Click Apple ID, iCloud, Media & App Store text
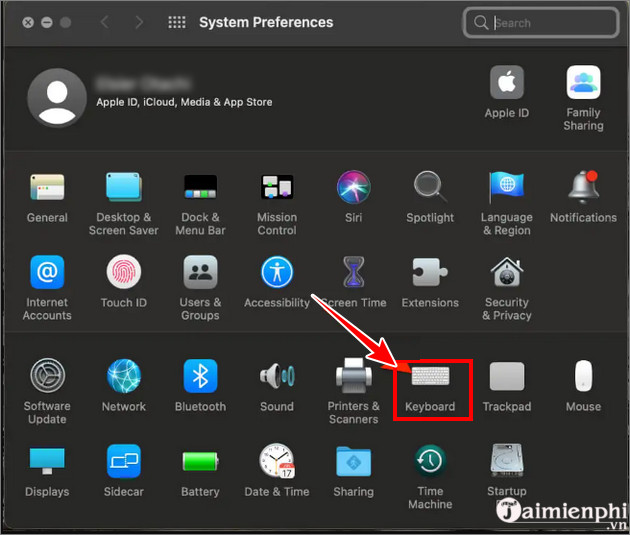Viewport: 630px width, 535px height. [x=184, y=102]
